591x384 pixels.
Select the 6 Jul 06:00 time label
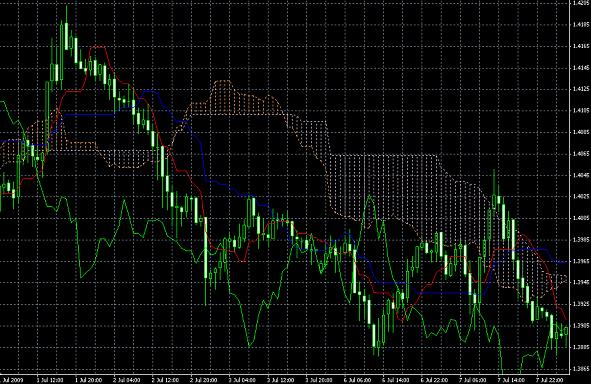coord(358,380)
